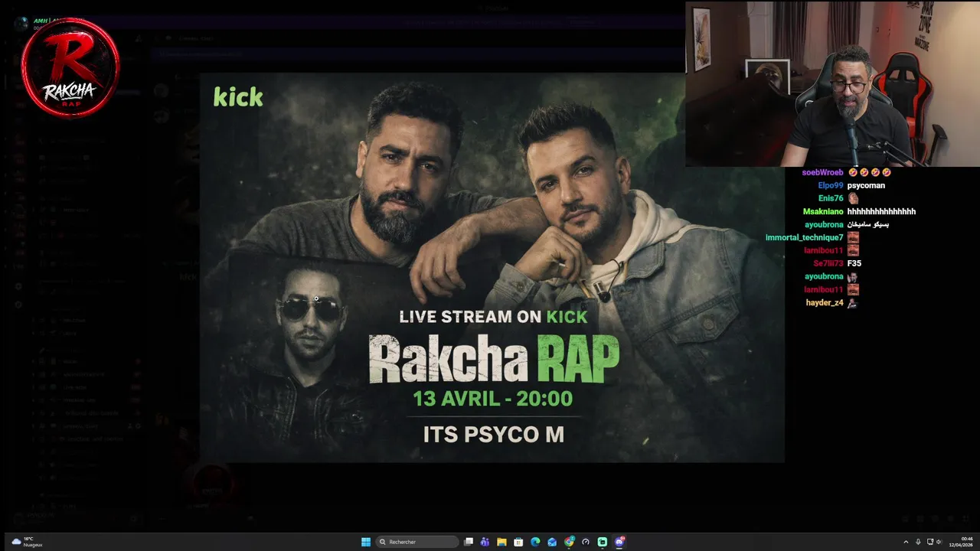This screenshot has height=551, width=980.
Task: Open the speedometer app in the taskbar
Action: 586,542
